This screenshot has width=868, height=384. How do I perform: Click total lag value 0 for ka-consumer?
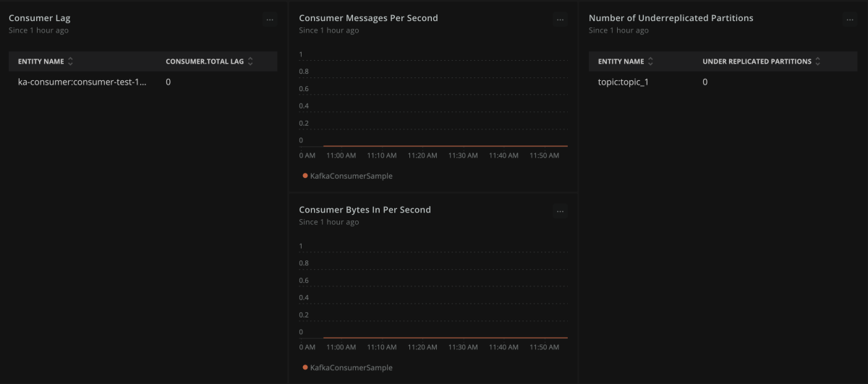(169, 82)
